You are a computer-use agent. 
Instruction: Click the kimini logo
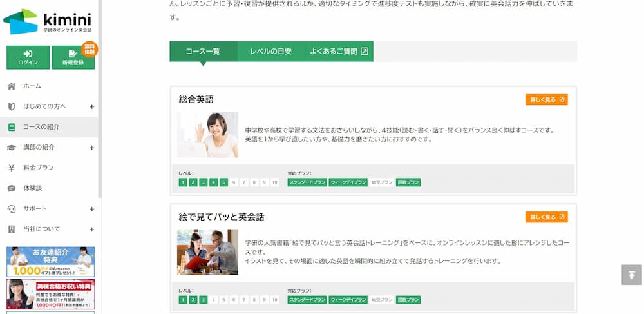(x=47, y=21)
